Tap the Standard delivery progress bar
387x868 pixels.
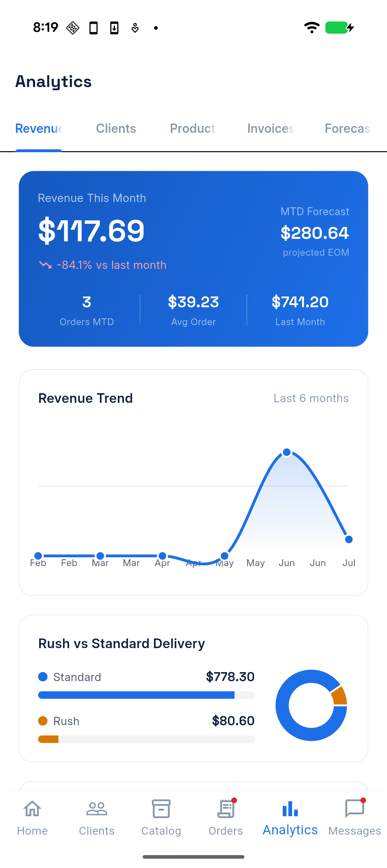click(x=146, y=695)
